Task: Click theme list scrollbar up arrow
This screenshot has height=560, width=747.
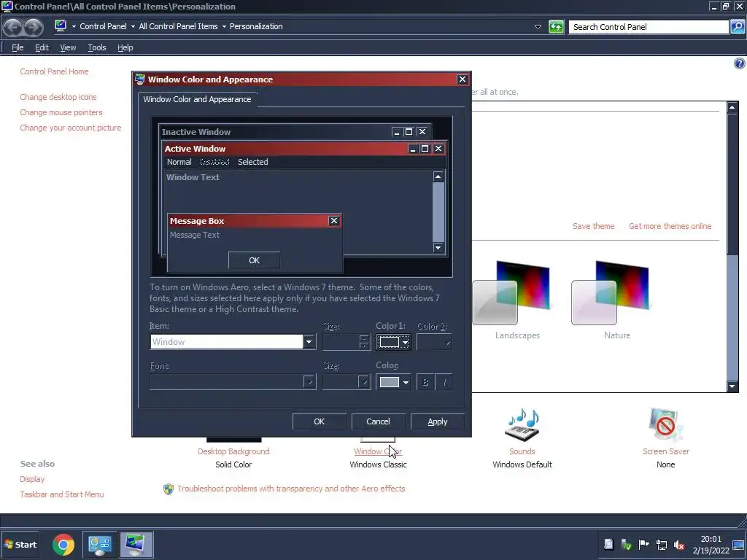Action: [732, 107]
